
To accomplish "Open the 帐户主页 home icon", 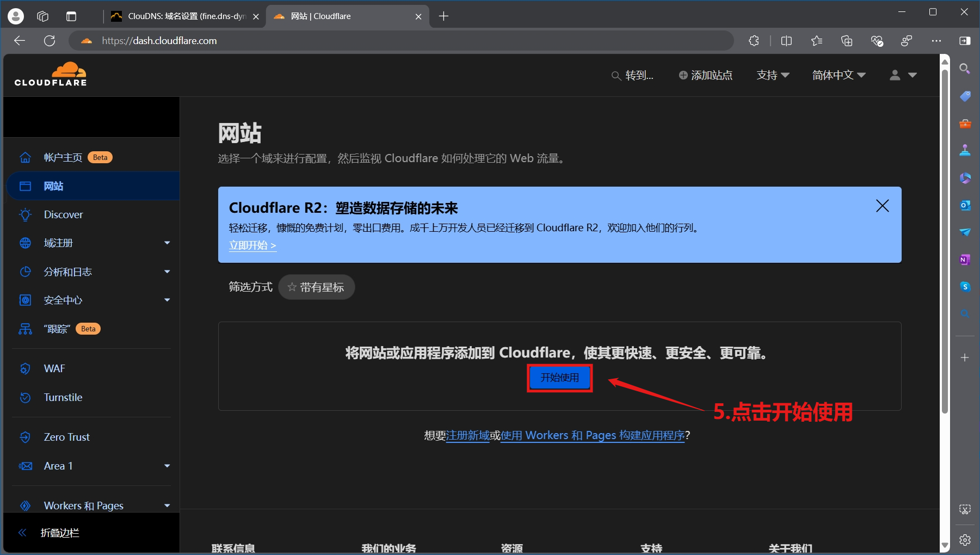I will coord(25,157).
